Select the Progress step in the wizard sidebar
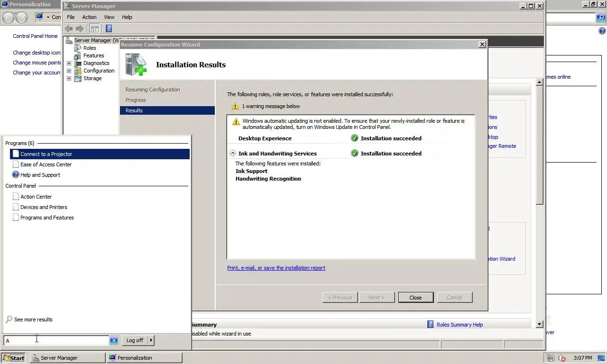The width and height of the screenshot is (607, 364). click(136, 100)
